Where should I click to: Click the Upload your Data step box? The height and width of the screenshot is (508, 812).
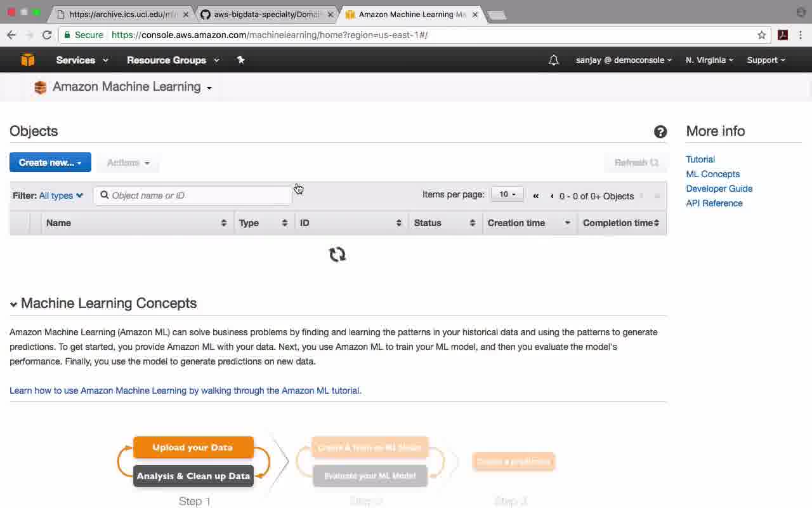tap(193, 447)
